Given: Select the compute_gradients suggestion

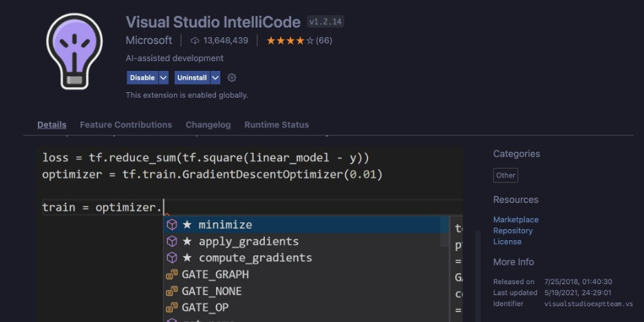Looking at the screenshot, I should [x=306, y=257].
